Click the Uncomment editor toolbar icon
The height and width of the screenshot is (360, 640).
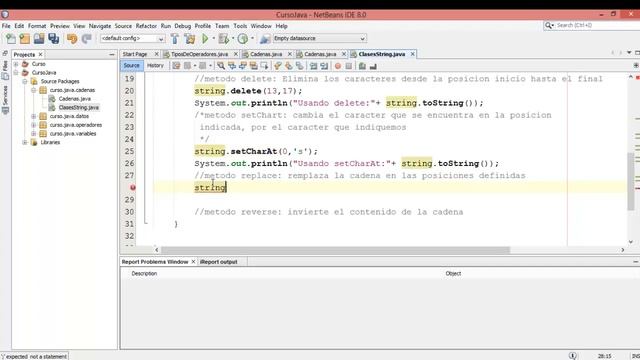373,66
